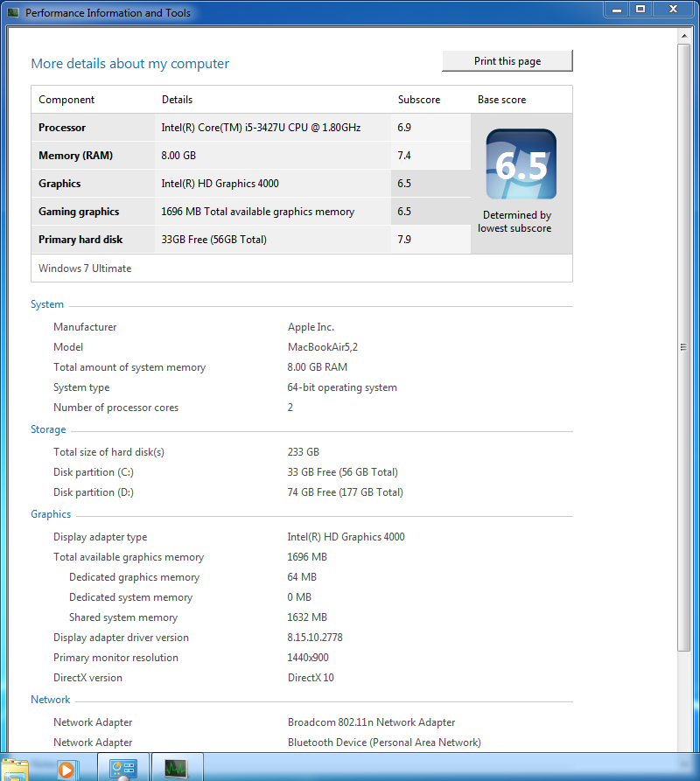700x781 pixels.
Task: Click the 1440x900 resolution value
Action: 308,658
